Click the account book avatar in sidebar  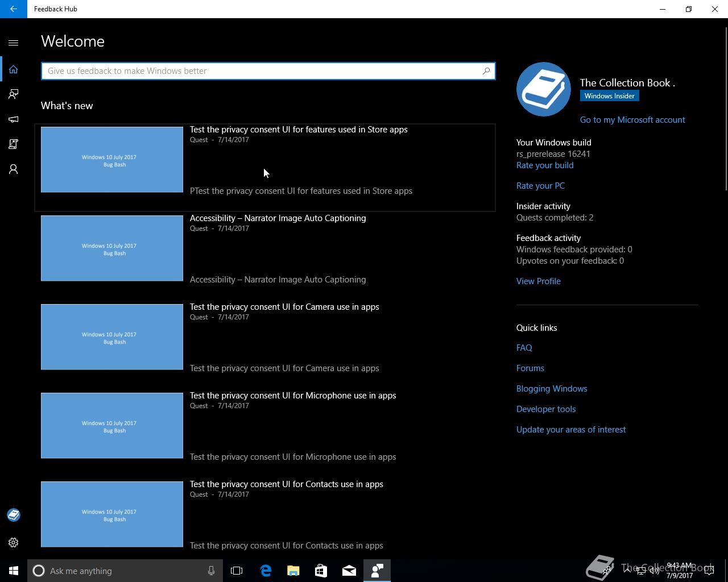tap(14, 515)
